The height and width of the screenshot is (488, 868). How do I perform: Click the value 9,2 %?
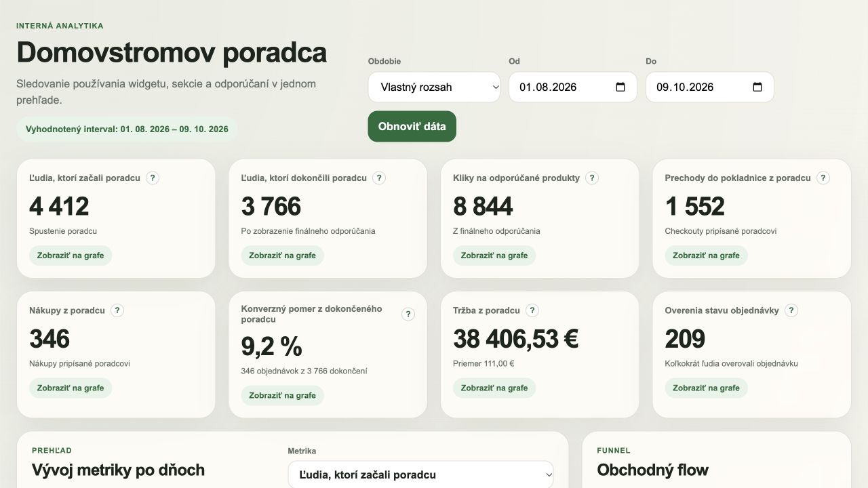271,346
